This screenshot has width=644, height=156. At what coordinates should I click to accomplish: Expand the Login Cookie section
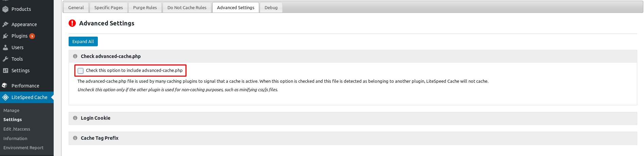(353, 118)
